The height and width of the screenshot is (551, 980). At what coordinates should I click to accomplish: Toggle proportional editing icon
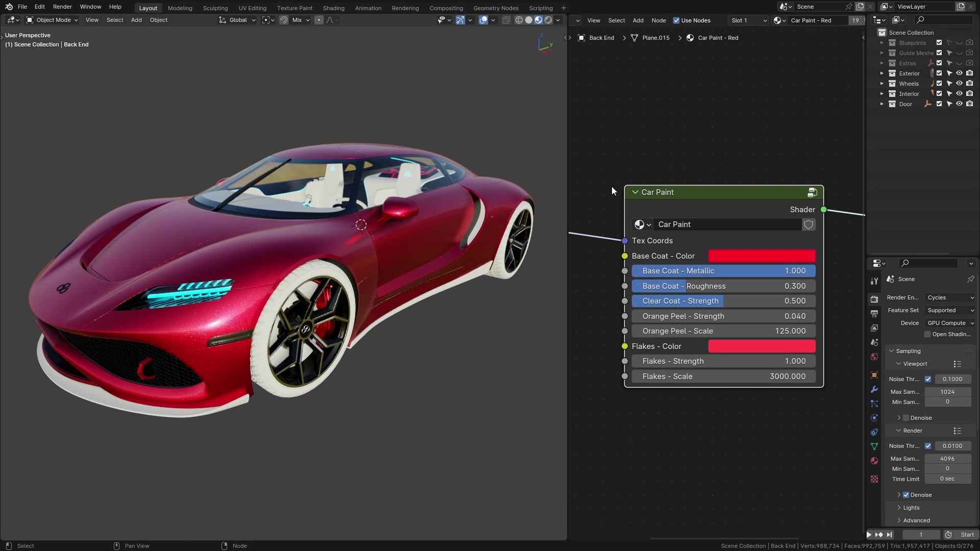[318, 20]
